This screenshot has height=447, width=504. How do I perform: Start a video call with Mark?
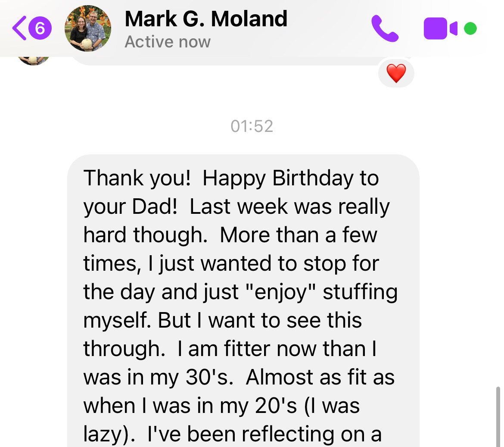click(440, 28)
